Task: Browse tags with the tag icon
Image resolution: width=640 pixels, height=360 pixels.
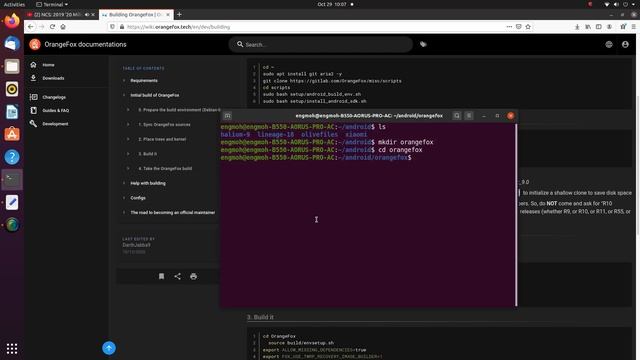Action: (423, 44)
